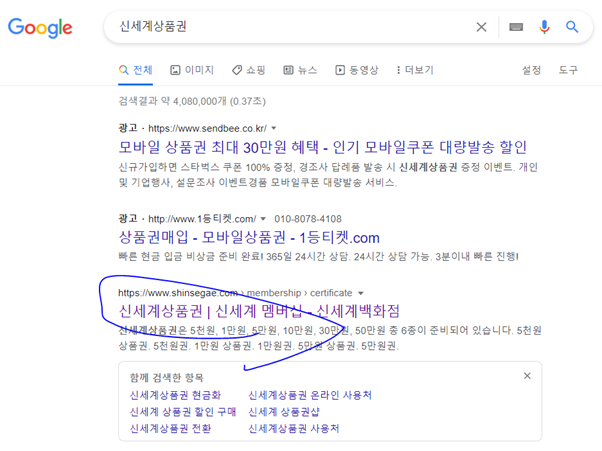Select the 전체 (All) tab
602x451 pixels.
pyautogui.click(x=136, y=70)
